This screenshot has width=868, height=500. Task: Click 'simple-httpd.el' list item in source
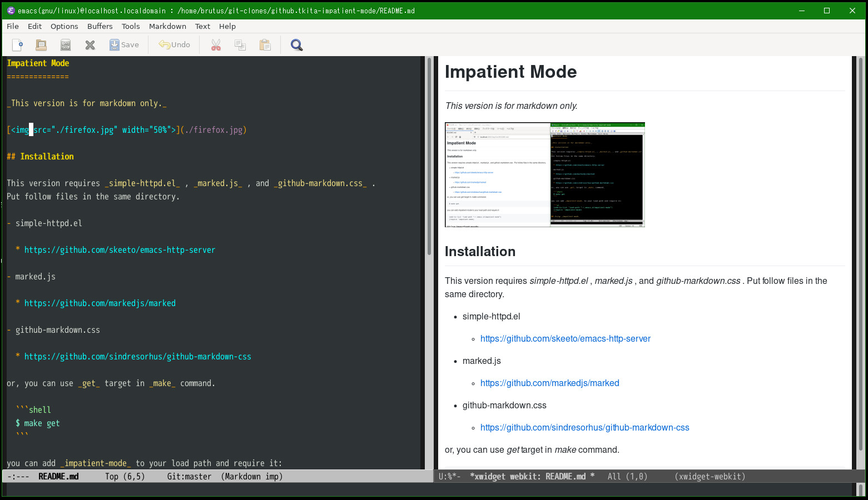click(49, 223)
